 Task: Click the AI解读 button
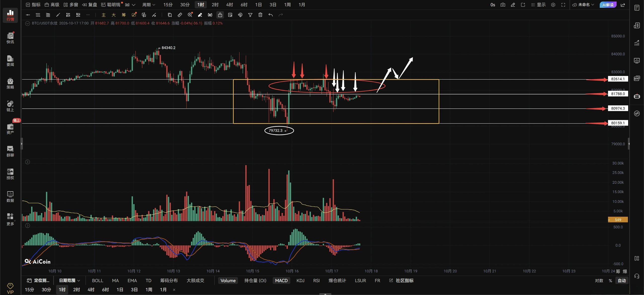pyautogui.click(x=608, y=5)
